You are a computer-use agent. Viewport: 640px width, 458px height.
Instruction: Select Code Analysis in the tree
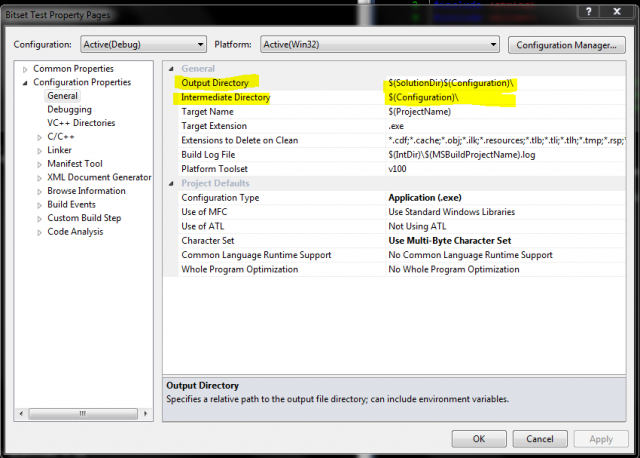(x=75, y=231)
